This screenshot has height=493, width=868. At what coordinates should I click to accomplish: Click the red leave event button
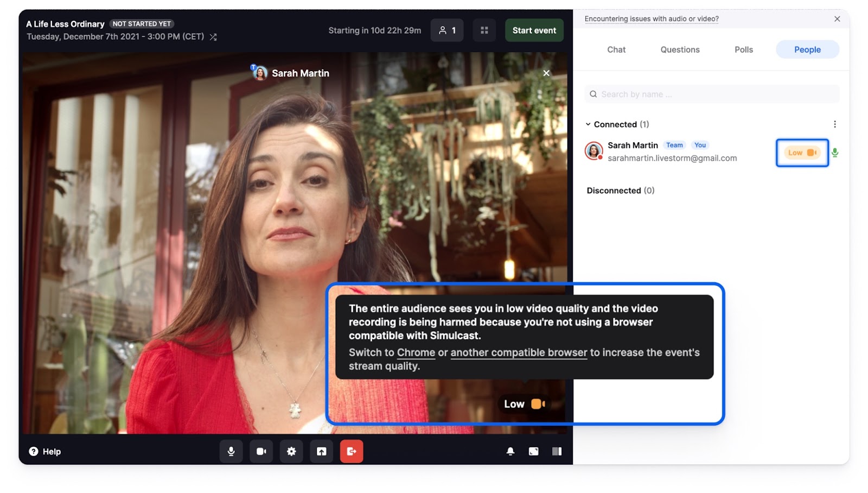coord(352,451)
